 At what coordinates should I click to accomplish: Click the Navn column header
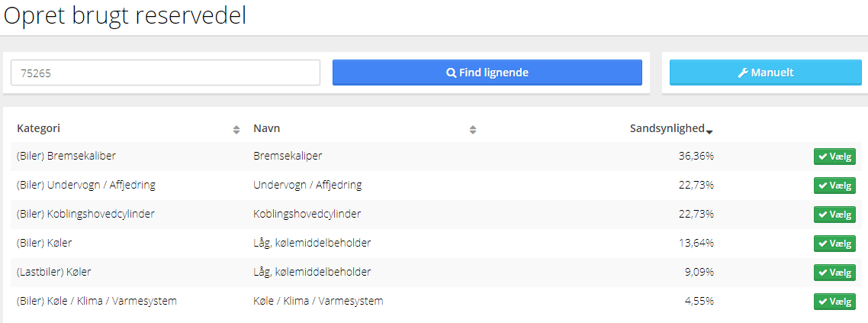pyautogui.click(x=266, y=128)
